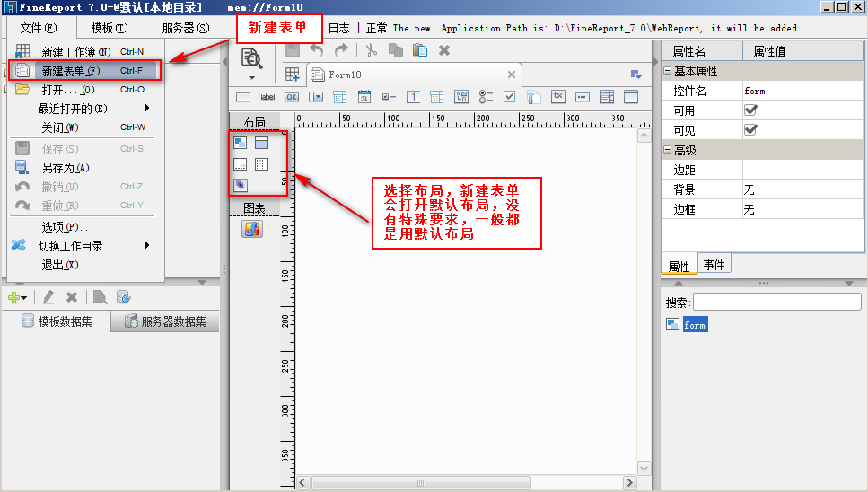Click the pencil edit dataset icon
868x492 pixels.
click(x=48, y=297)
